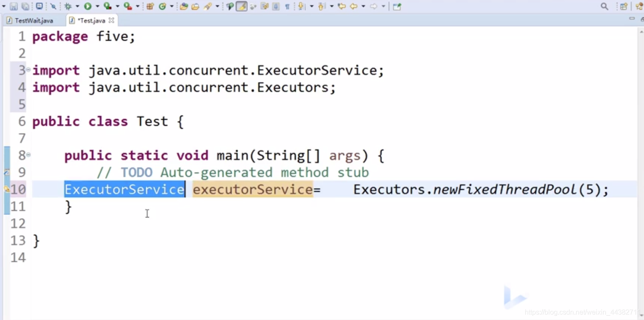Click the flashlight Search toolbar icon
The width and height of the screenshot is (644, 320).
(x=208, y=6)
